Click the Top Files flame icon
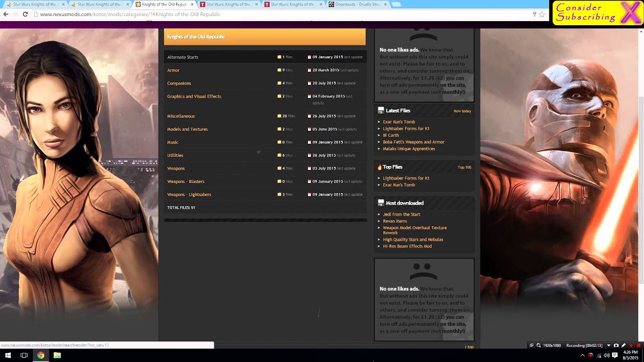 point(380,167)
